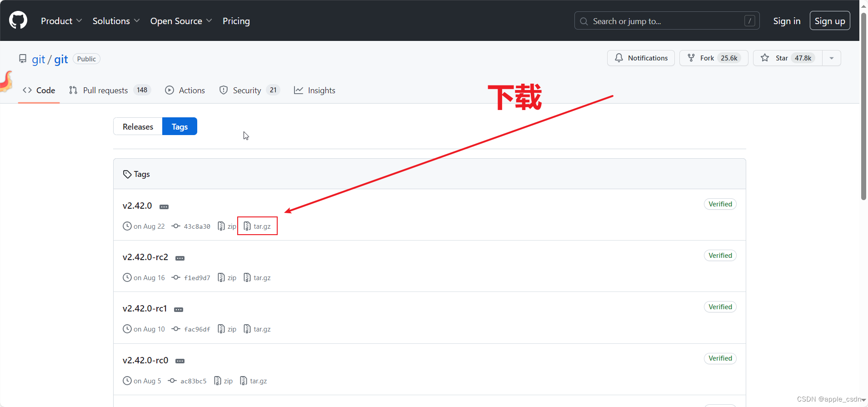This screenshot has height=407, width=868.
Task: Click the Public repository badge
Action: pos(86,59)
